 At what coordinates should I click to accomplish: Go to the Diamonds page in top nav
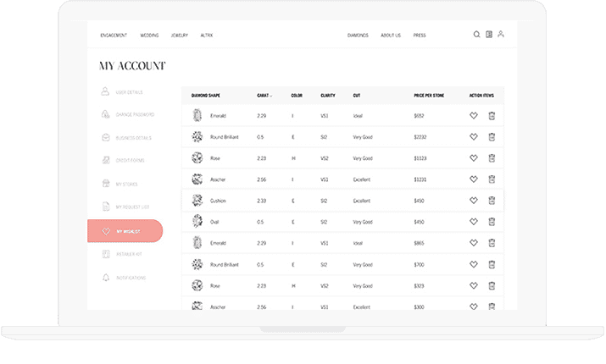[358, 36]
